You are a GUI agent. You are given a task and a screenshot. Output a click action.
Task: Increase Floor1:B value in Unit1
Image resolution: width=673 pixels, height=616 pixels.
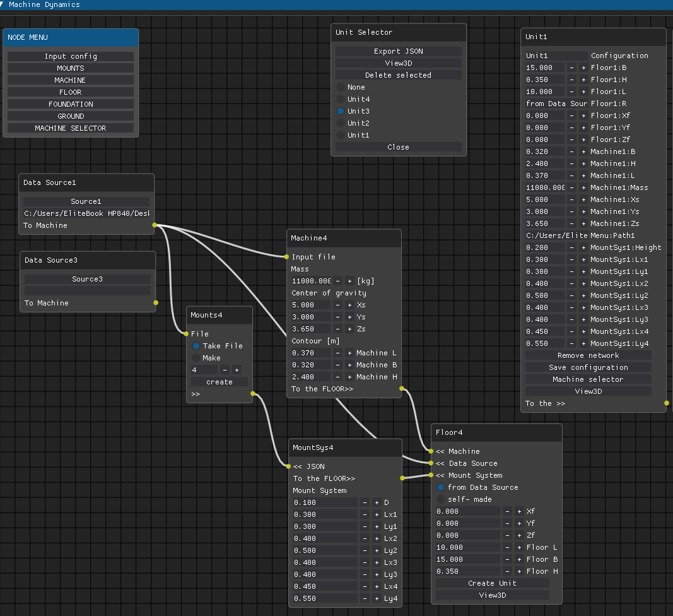pos(583,68)
